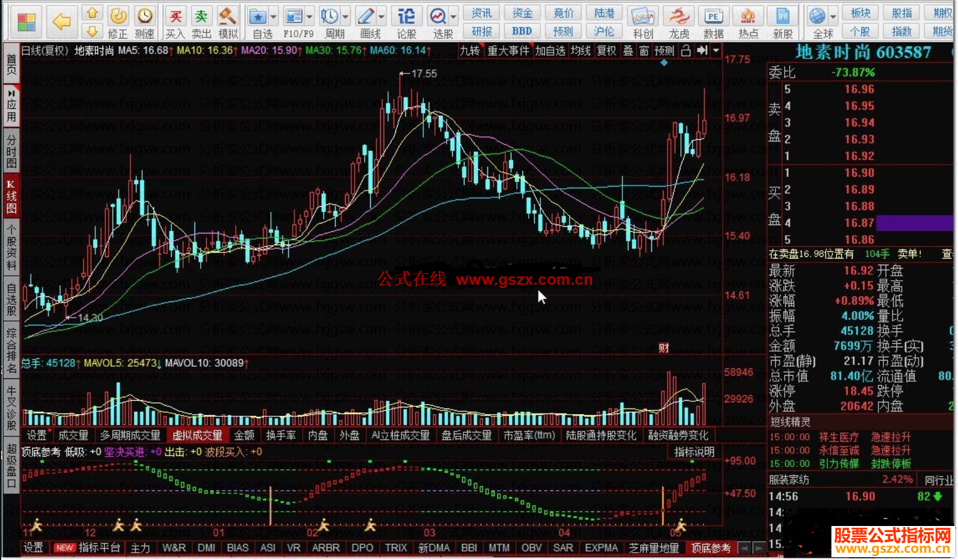Viewport: 958px width, 560px height.
Task: Open the chart toolbar dropdown arrow
Action: point(716,51)
